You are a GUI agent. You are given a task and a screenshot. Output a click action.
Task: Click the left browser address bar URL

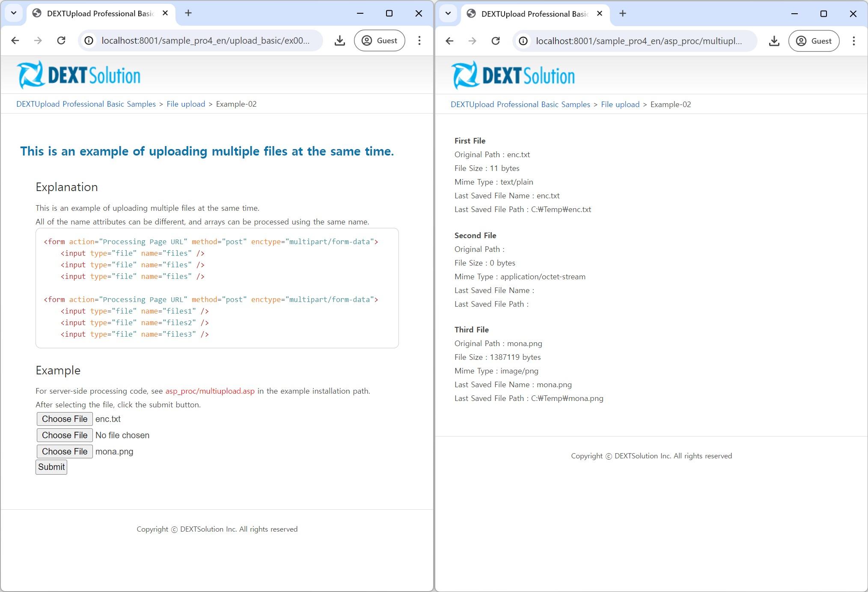[x=205, y=41]
